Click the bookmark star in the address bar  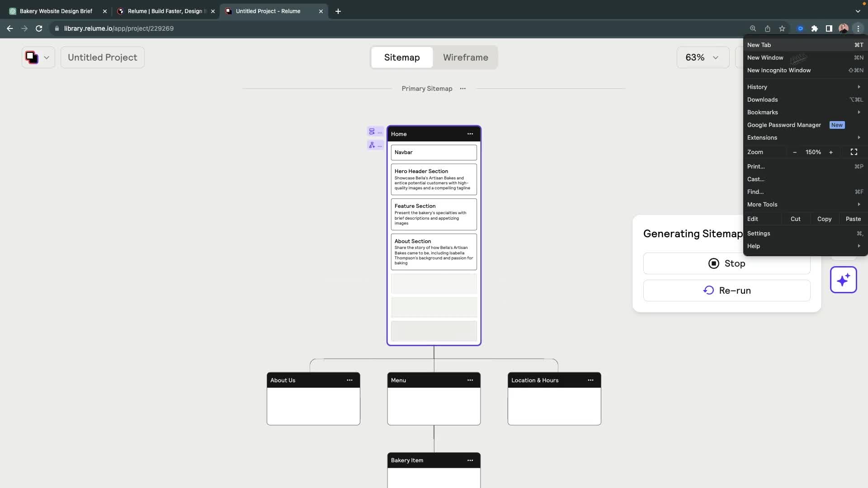click(782, 28)
